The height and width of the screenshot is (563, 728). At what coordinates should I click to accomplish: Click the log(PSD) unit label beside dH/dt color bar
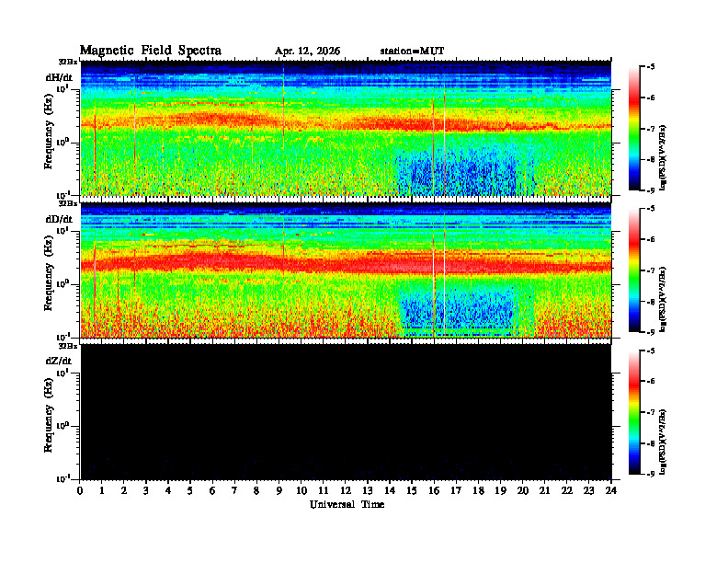pyautogui.click(x=664, y=157)
